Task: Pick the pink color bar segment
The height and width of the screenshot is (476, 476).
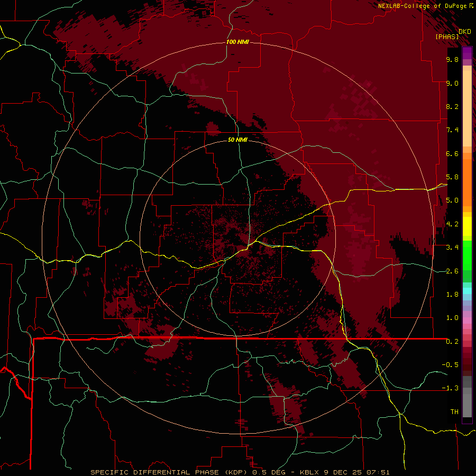Action: 467,321
